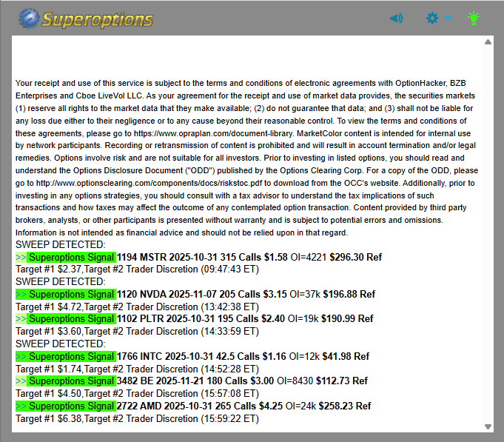Click the scrollbar down arrow
504x442 pixels.
point(488,426)
